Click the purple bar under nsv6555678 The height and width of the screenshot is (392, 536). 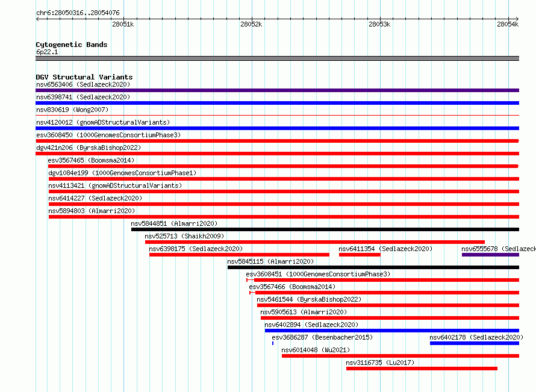[491, 255]
